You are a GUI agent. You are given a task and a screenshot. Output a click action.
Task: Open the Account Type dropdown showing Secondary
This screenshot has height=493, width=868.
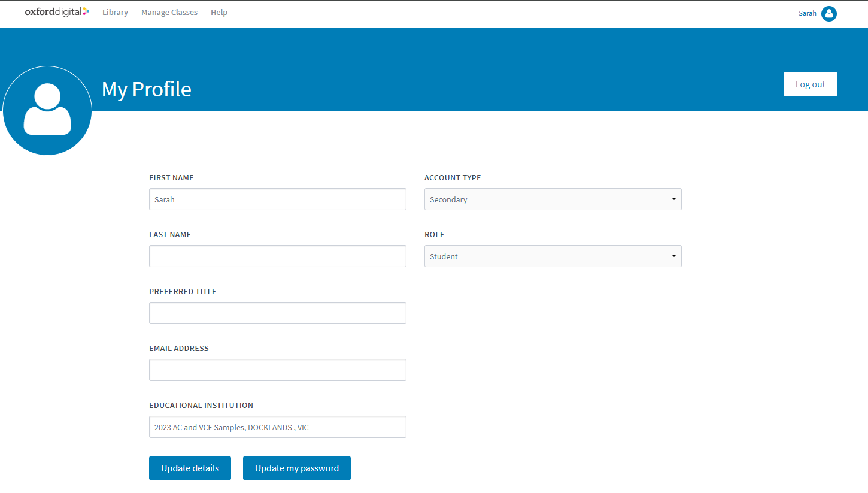click(x=553, y=199)
